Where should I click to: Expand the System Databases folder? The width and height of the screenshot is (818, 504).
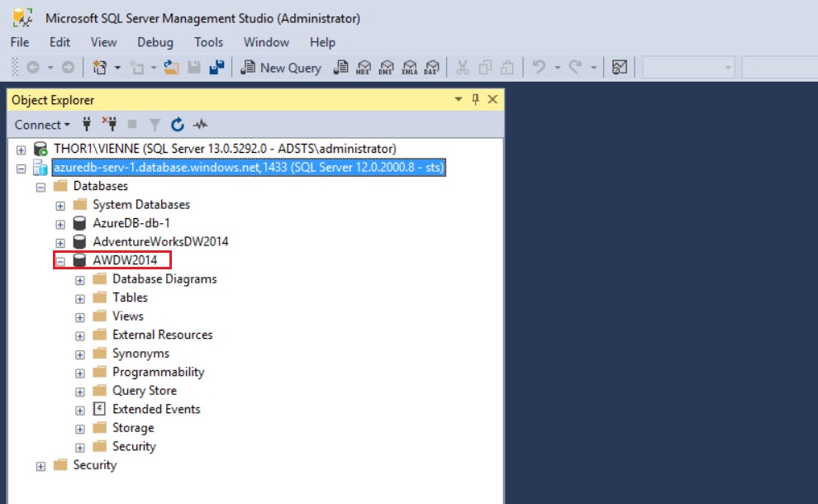[60, 206]
